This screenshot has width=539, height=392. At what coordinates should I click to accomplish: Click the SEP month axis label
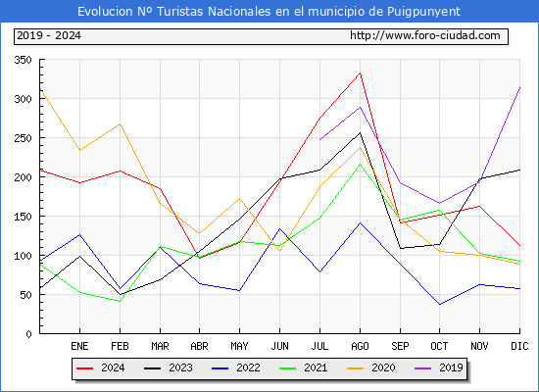coord(400,346)
